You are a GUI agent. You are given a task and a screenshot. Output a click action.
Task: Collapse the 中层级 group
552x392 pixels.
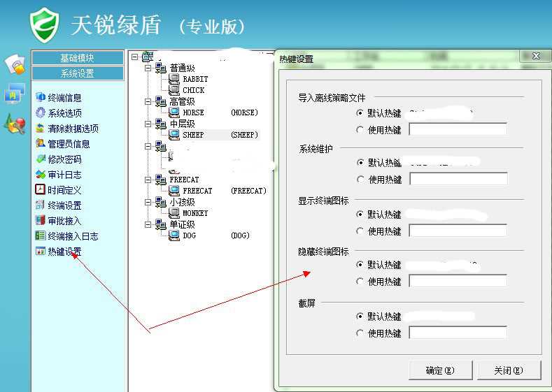pos(148,124)
